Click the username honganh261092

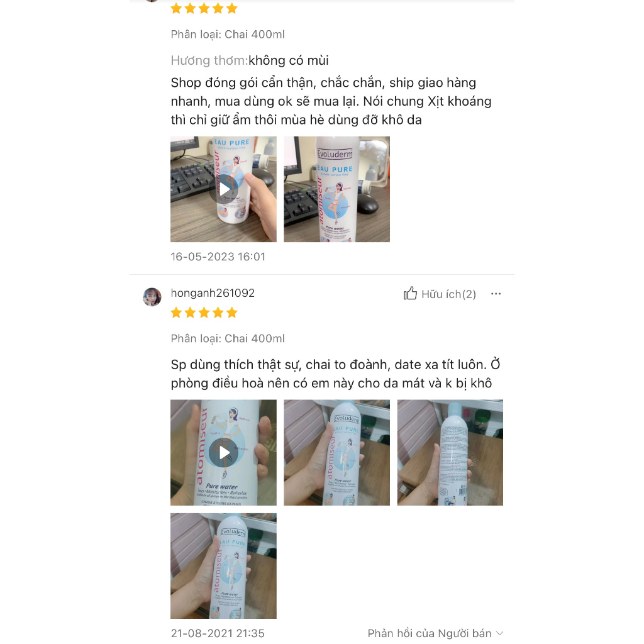[x=213, y=293]
